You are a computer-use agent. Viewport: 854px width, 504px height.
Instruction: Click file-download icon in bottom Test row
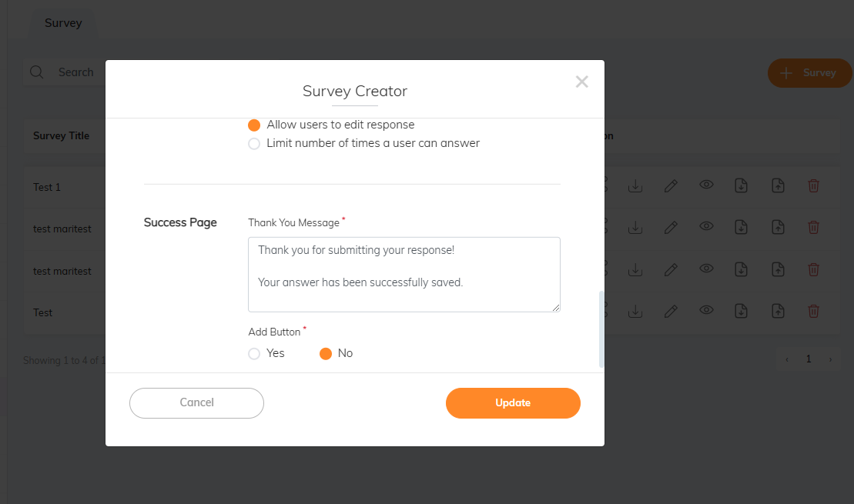click(742, 312)
